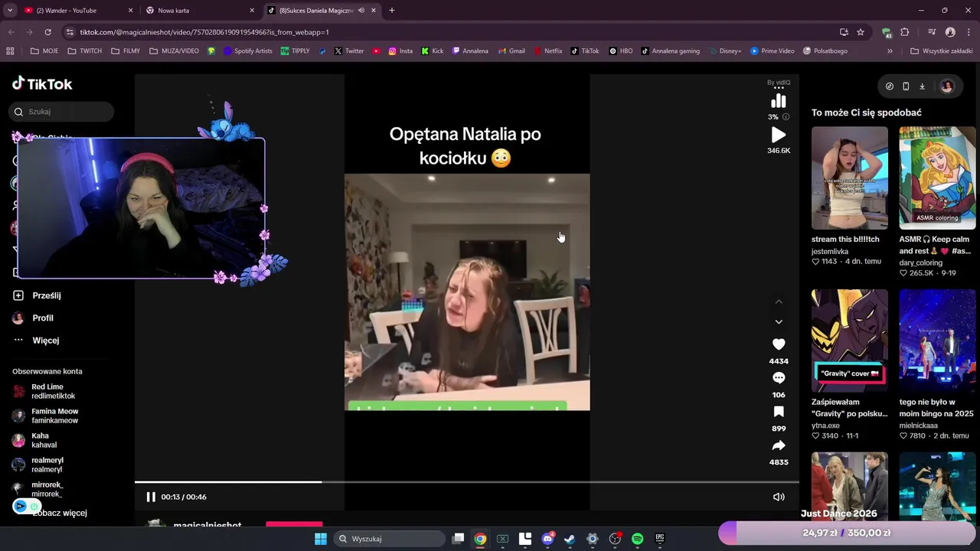Mute the video with the speaker icon
This screenshot has width=980, height=551.
pyautogui.click(x=779, y=497)
